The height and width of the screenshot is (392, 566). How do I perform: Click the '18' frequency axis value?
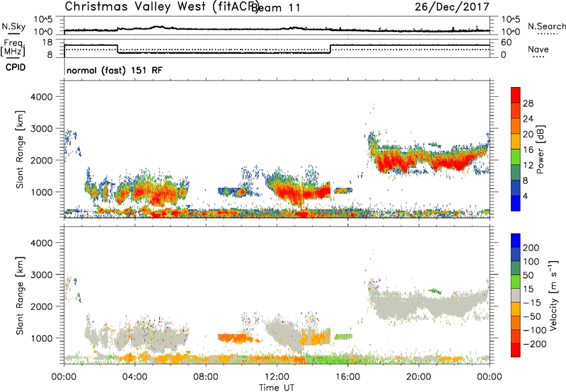pos(47,42)
